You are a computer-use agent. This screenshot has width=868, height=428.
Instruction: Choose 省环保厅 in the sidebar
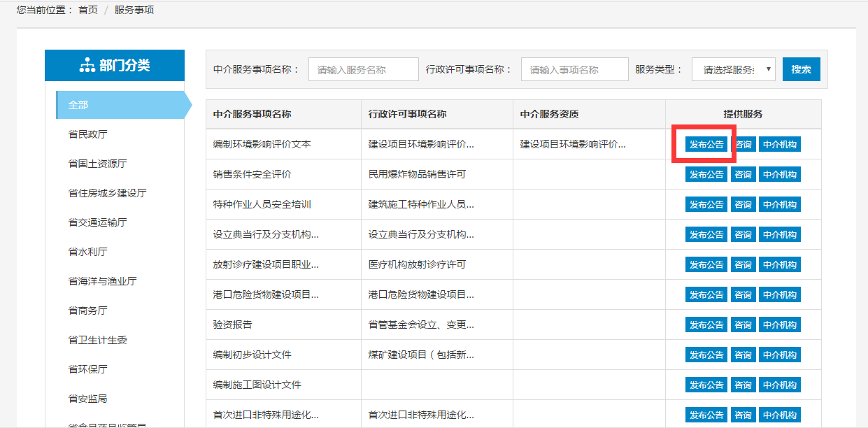click(x=88, y=369)
